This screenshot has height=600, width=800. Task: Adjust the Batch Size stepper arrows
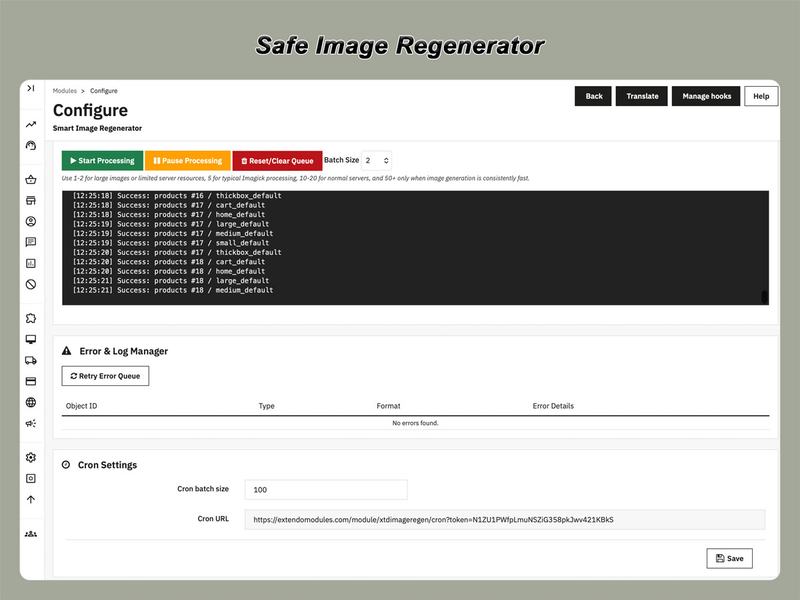point(386,160)
